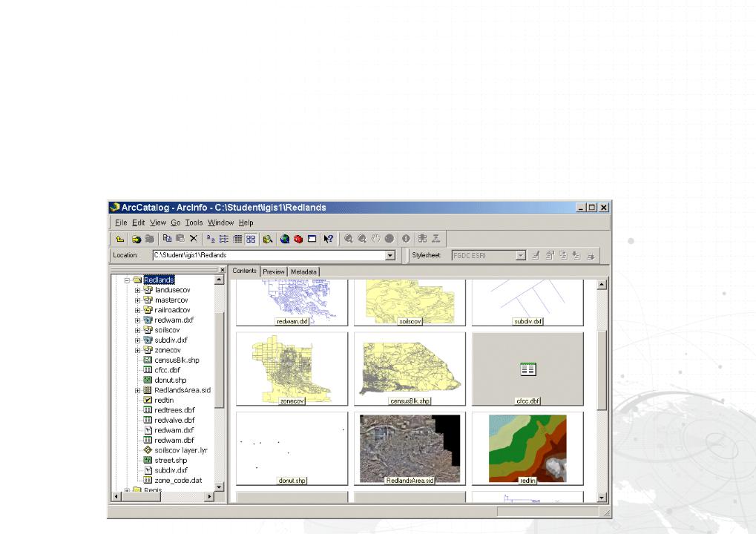Click Connect to Folder icon
The image size is (756, 534).
[137, 239]
